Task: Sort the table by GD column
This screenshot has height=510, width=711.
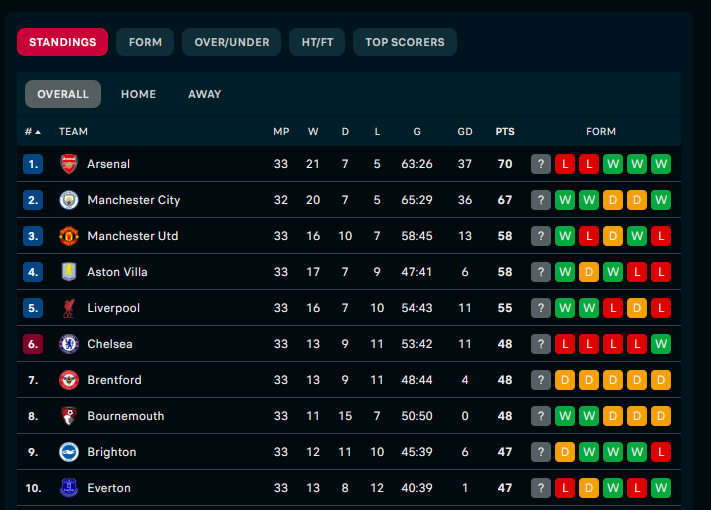Action: [x=465, y=132]
